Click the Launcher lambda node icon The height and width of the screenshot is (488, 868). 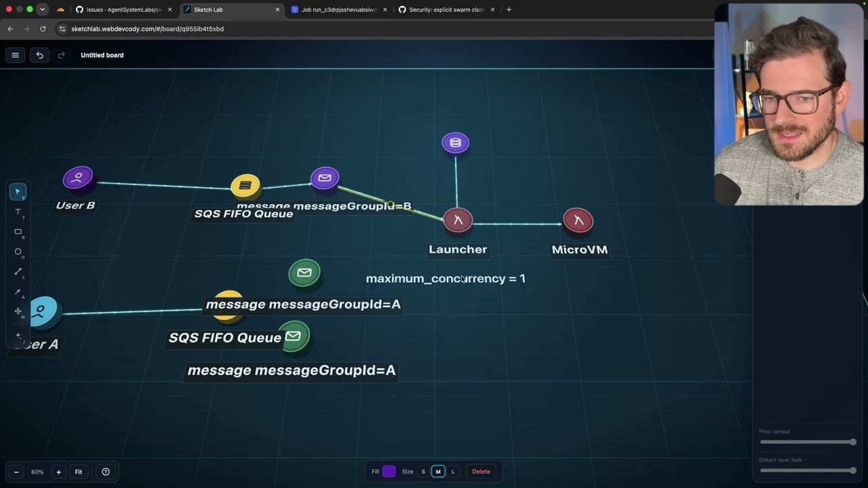(x=458, y=220)
